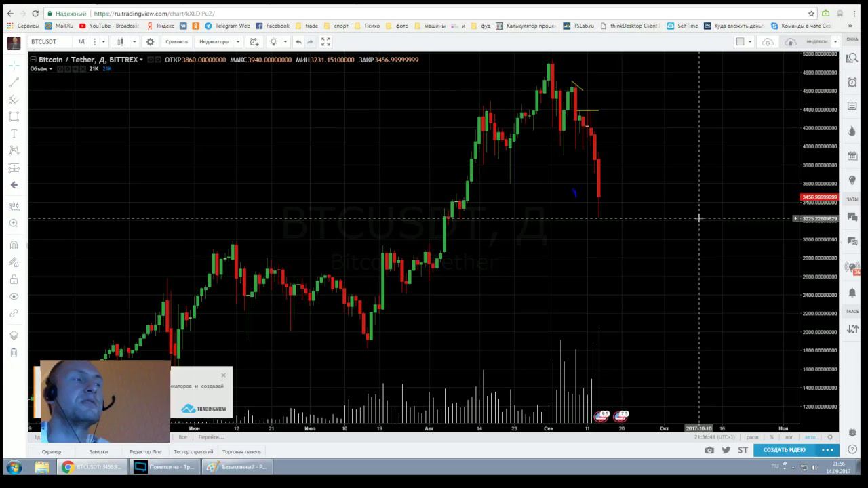868x488 pixels.
Task: Open the measure bars tool in sidebar
Action: [x=14, y=207]
